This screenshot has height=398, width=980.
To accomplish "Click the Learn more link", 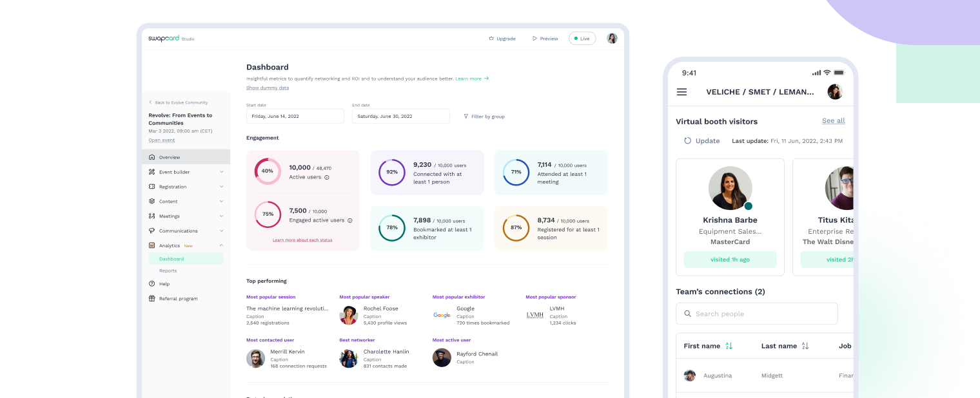I will [472, 79].
